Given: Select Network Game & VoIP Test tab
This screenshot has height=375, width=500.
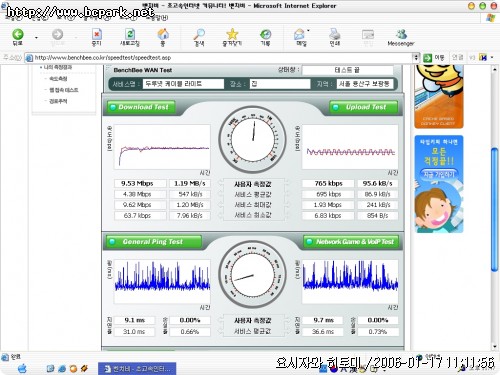Looking at the screenshot, I should click(x=351, y=242).
